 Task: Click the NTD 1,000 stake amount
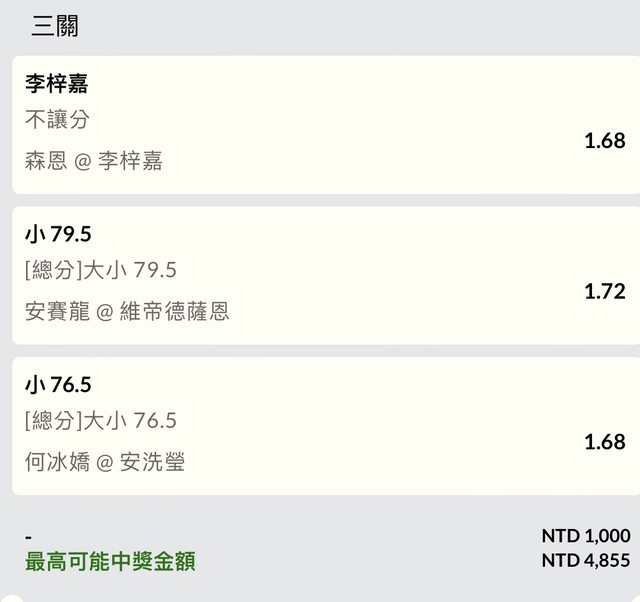(586, 536)
